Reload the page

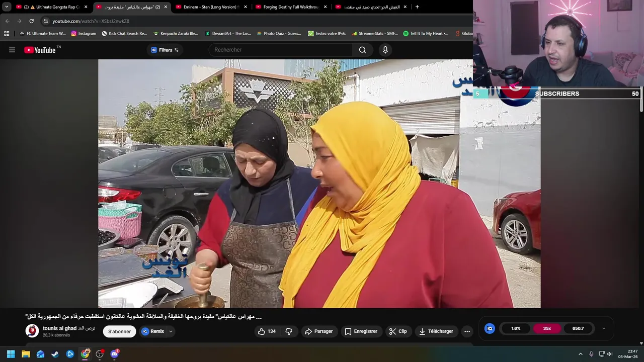(31, 21)
